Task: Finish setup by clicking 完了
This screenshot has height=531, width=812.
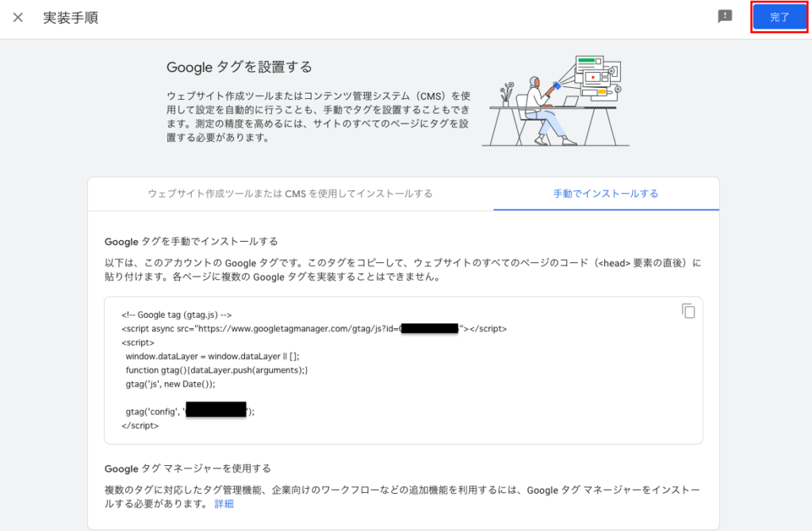Action: point(779,16)
